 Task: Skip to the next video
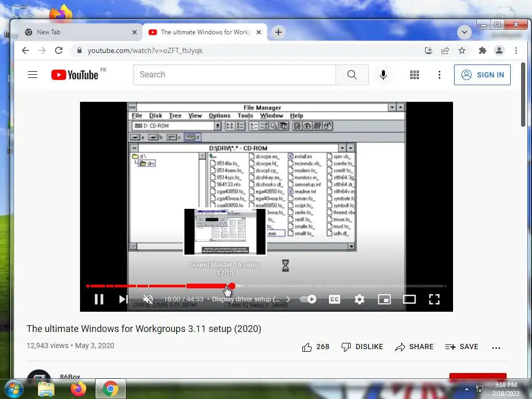click(x=123, y=299)
